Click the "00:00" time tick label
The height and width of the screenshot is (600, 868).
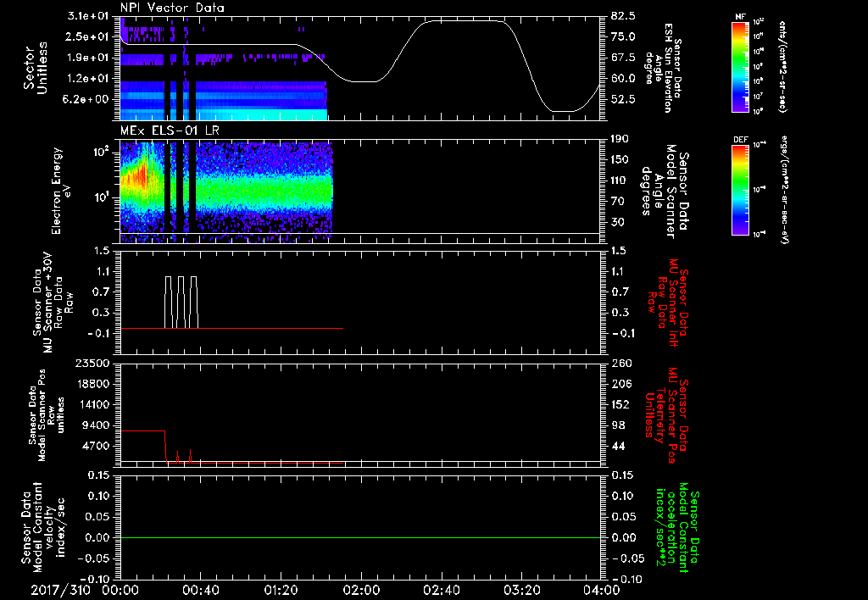click(x=120, y=590)
